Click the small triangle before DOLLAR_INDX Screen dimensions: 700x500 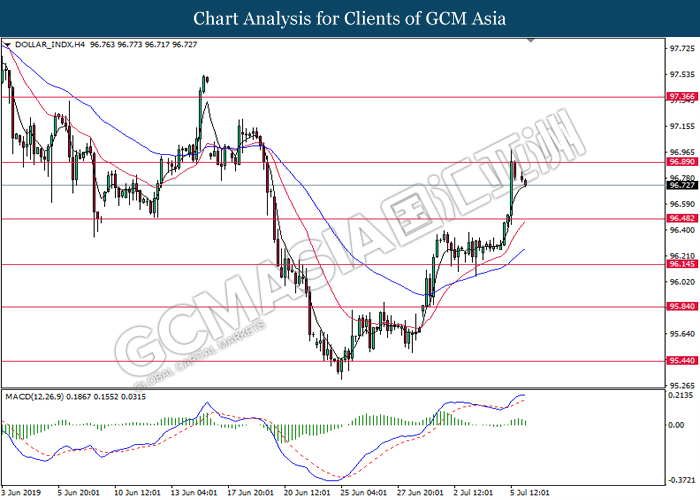(7, 45)
